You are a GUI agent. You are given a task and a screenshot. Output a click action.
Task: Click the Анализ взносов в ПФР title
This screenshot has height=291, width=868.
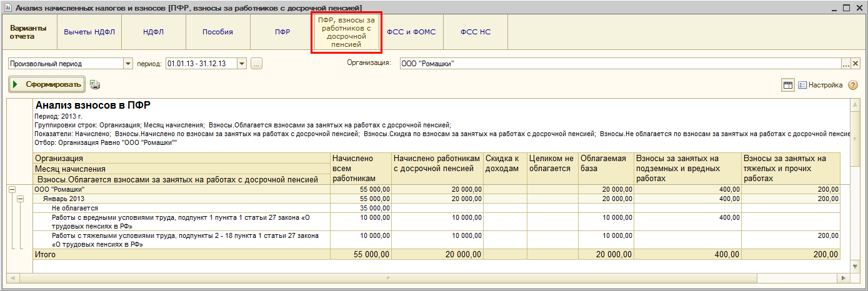point(93,106)
